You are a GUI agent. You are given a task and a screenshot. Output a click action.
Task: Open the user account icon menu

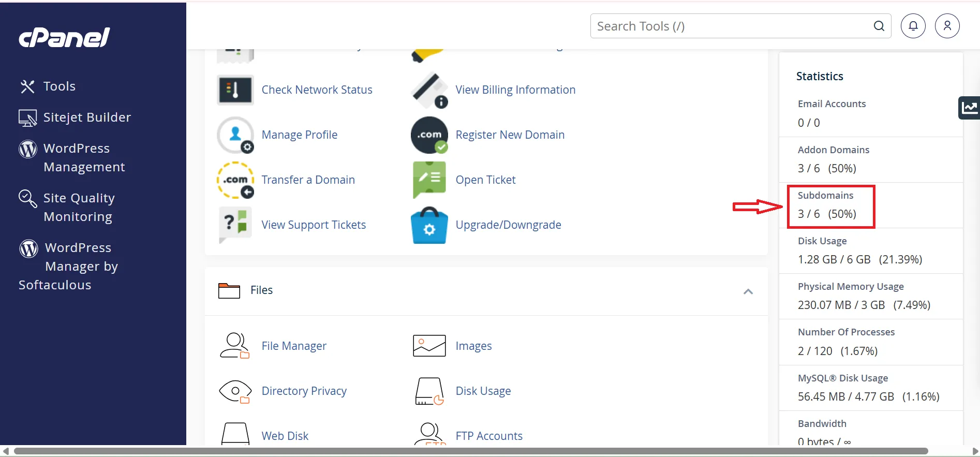pos(947,26)
